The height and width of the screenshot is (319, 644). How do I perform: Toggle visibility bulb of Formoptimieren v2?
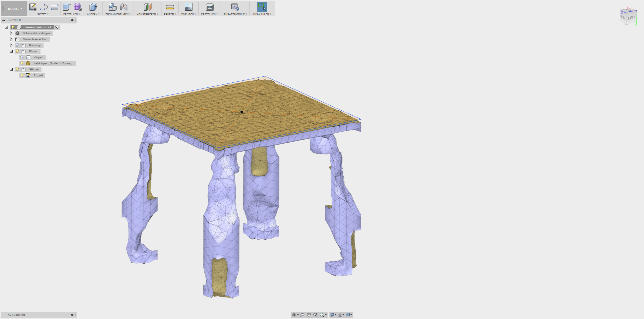click(x=13, y=27)
